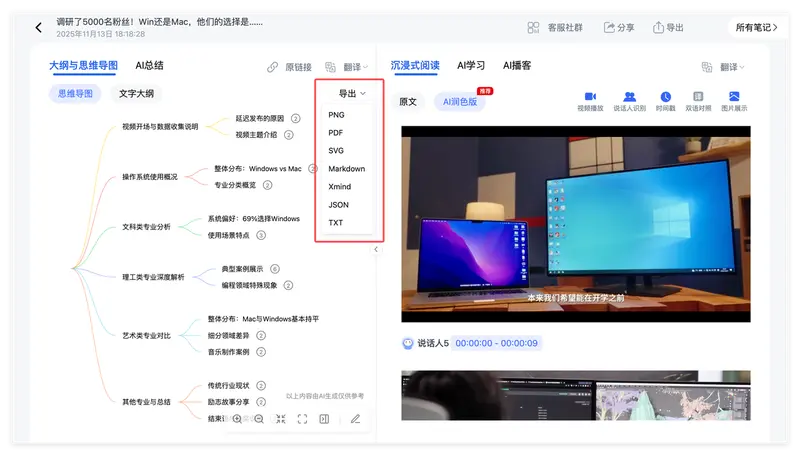Enter mind map fullscreen mode
The image size is (800, 455).
(x=303, y=419)
